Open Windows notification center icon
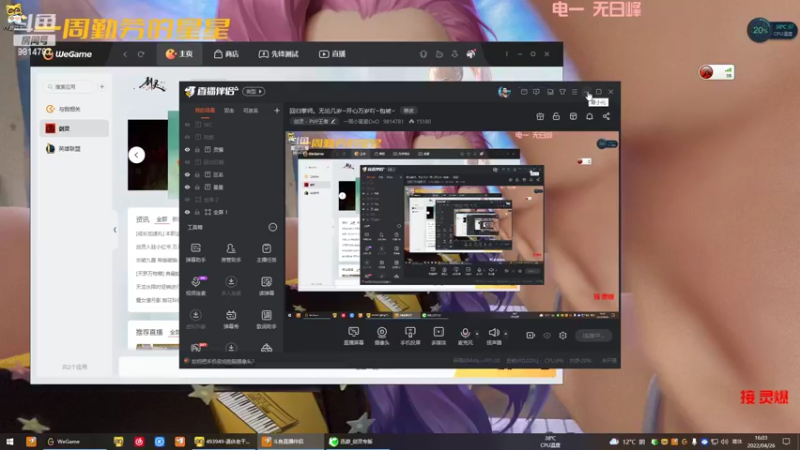This screenshot has height=450, width=800. (x=786, y=441)
